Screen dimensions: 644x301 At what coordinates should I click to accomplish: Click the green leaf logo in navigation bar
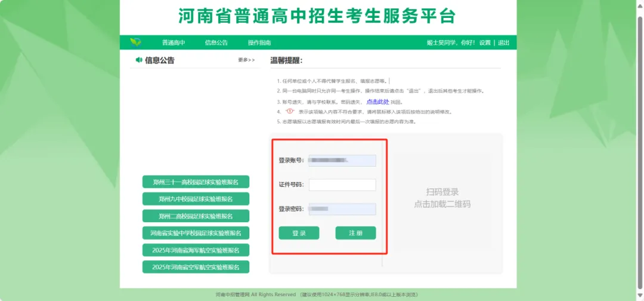coord(135,42)
